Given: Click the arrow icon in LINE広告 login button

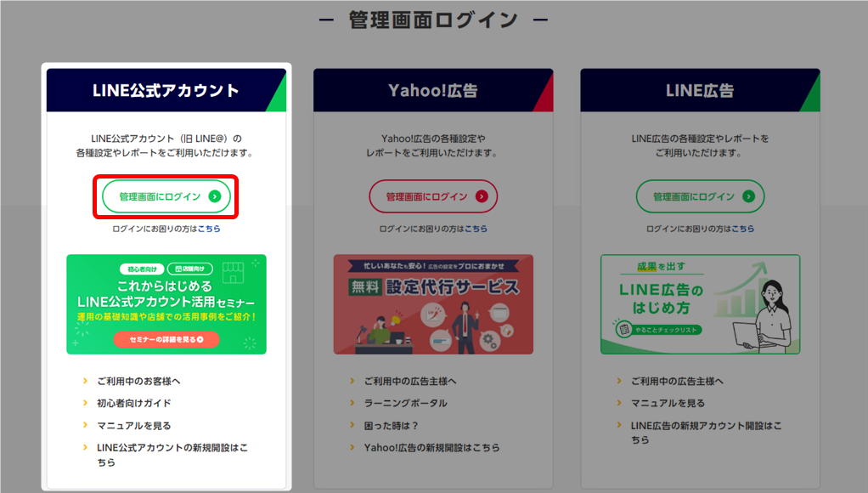Looking at the screenshot, I should click(x=748, y=196).
